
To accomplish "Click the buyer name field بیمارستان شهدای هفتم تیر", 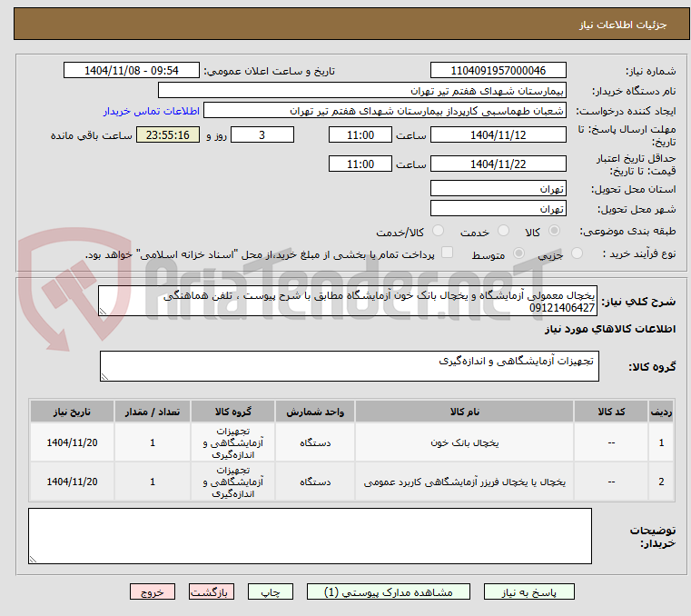I will click(x=361, y=90).
